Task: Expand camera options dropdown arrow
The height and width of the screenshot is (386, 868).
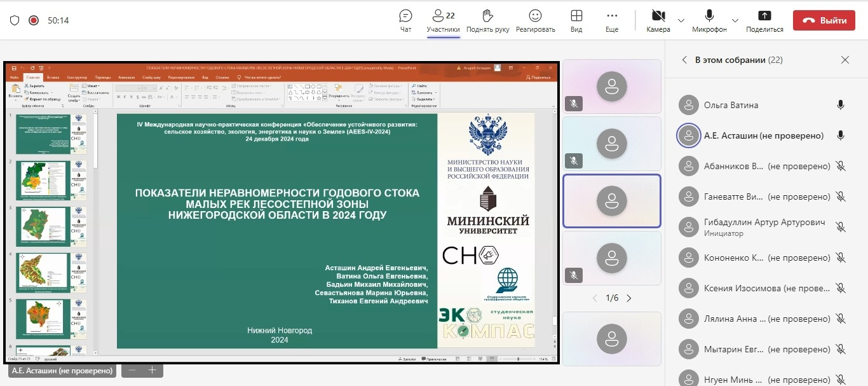Action: tap(681, 20)
